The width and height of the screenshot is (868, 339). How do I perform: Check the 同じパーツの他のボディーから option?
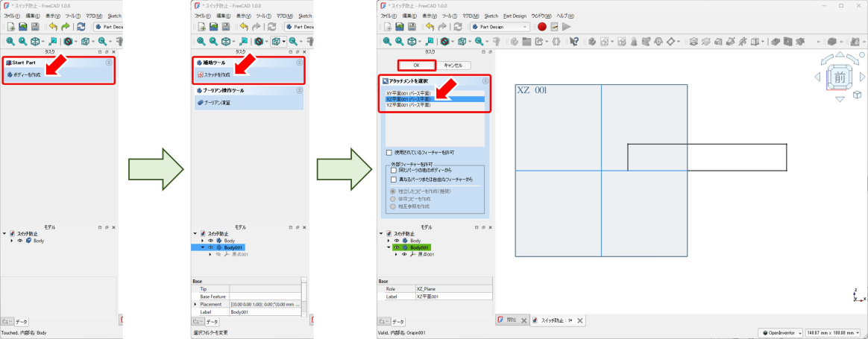click(x=394, y=171)
